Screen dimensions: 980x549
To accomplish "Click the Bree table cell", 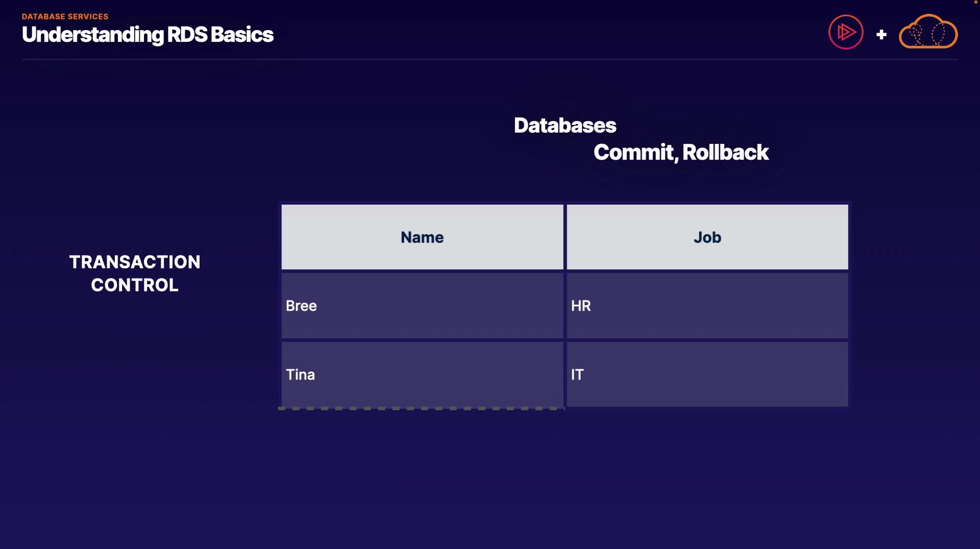I will pos(422,306).
